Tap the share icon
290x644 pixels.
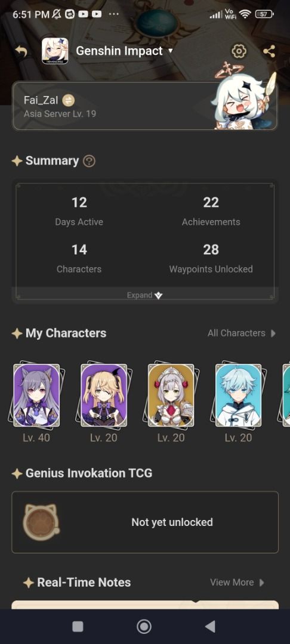(269, 51)
